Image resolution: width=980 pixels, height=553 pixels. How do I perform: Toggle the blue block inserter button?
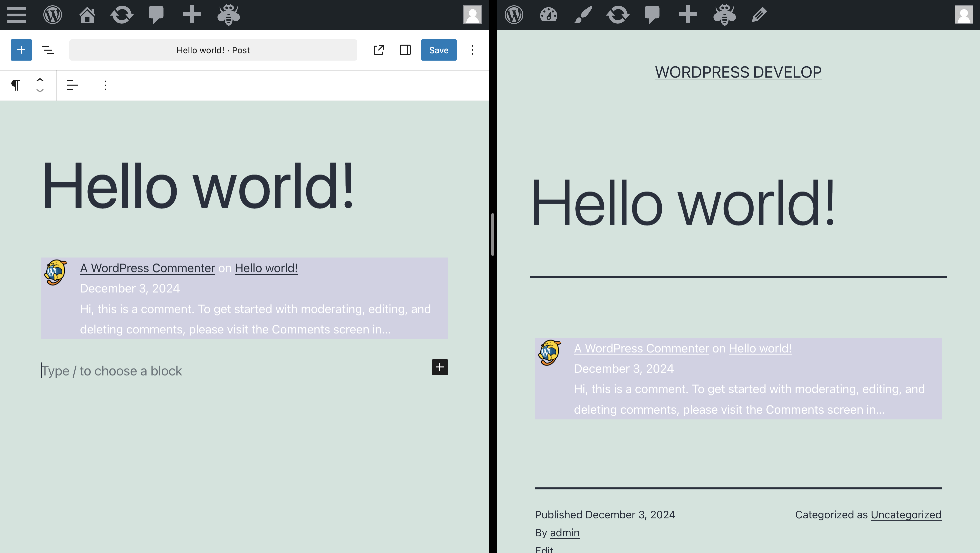pyautogui.click(x=21, y=50)
